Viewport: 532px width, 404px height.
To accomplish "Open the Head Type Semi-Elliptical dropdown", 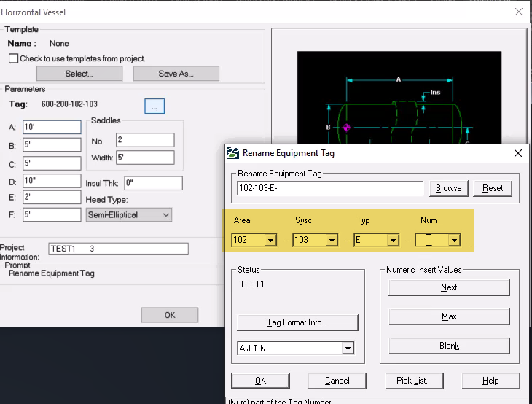I will click(x=129, y=215).
